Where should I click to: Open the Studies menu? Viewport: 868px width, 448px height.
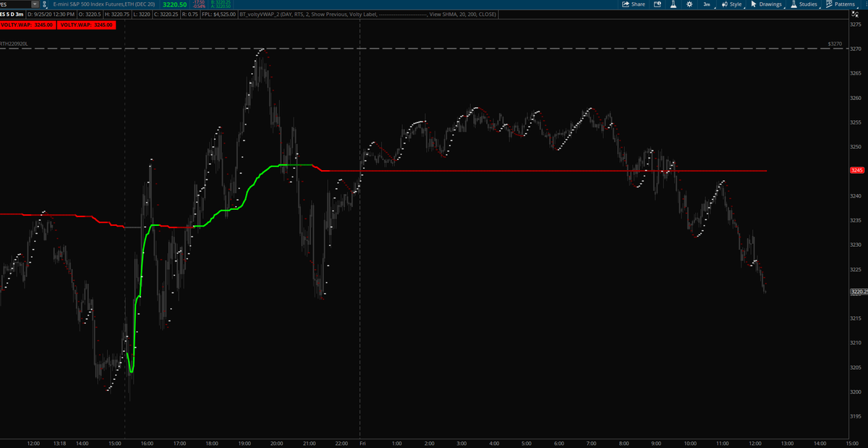pyautogui.click(x=804, y=4)
